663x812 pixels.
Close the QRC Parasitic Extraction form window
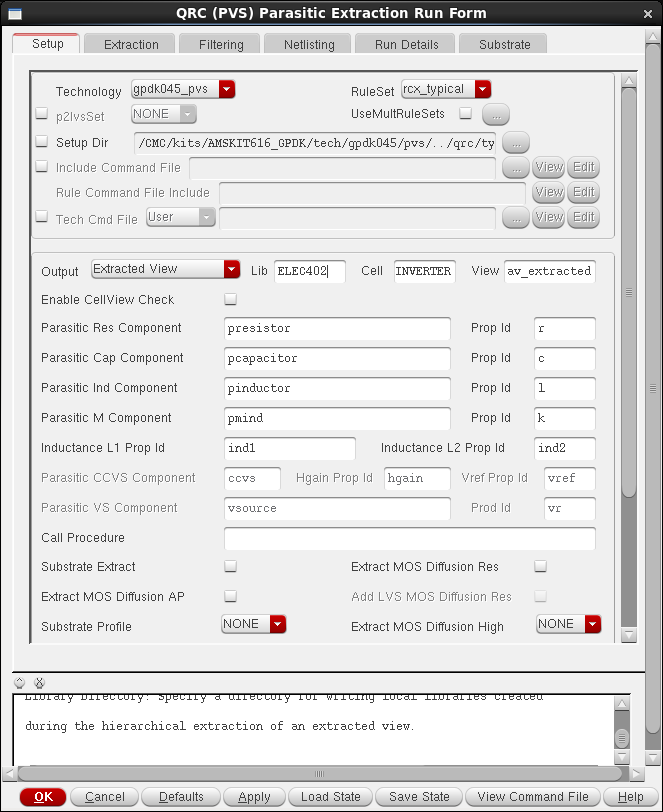pyautogui.click(x=648, y=14)
